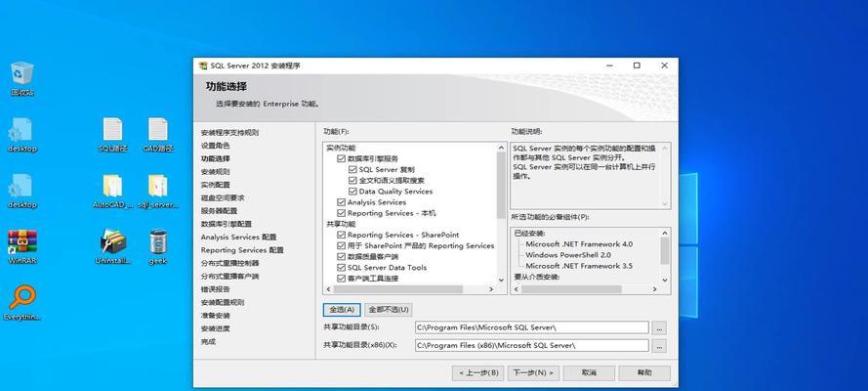868x391 pixels.
Task: Click the feature list scroll-left arrow
Action: [x=328, y=289]
